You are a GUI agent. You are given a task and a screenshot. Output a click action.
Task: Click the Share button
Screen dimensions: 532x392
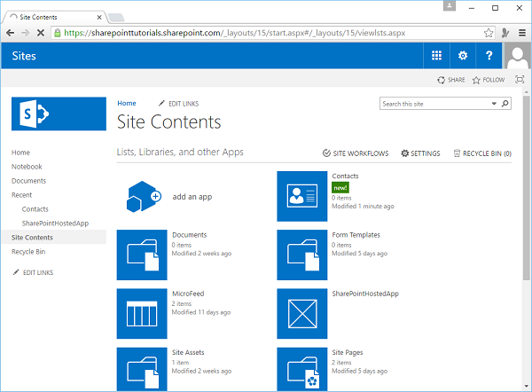click(451, 80)
